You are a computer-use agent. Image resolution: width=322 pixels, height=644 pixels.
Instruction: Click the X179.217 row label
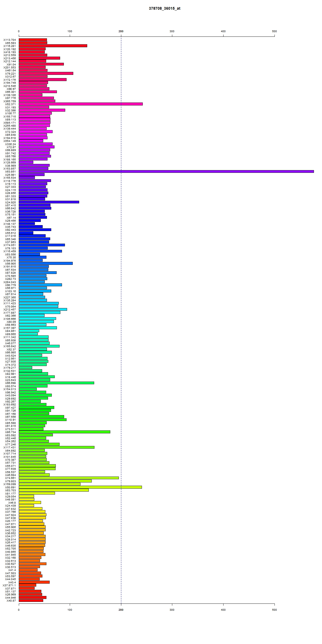coord(10,368)
